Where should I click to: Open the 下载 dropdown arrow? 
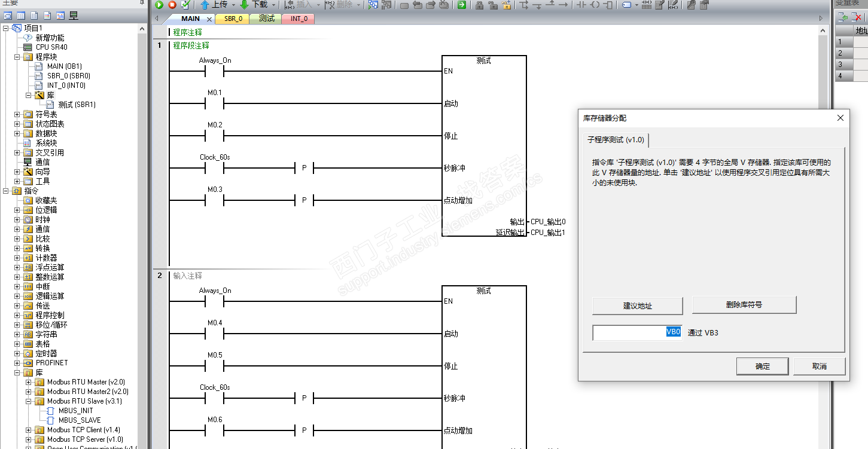point(273,5)
